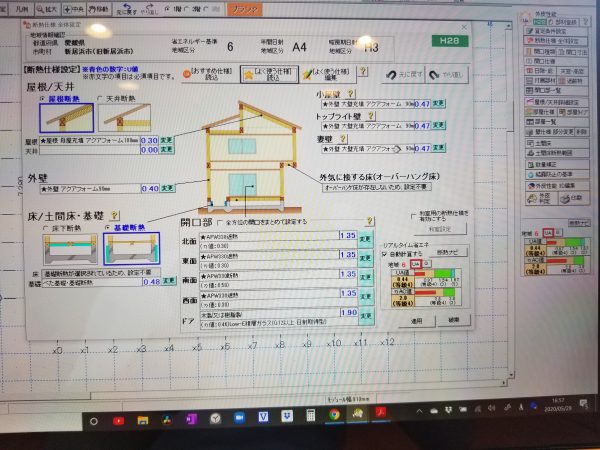
Task: Click the top toolbar undo arrow 元に戻す
Action: click(126, 8)
